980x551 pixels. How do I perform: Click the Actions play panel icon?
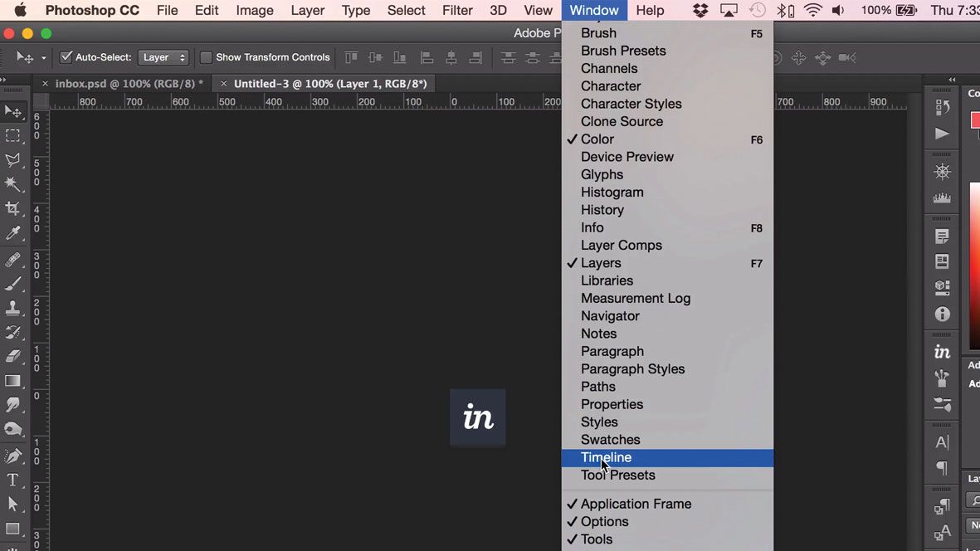942,131
